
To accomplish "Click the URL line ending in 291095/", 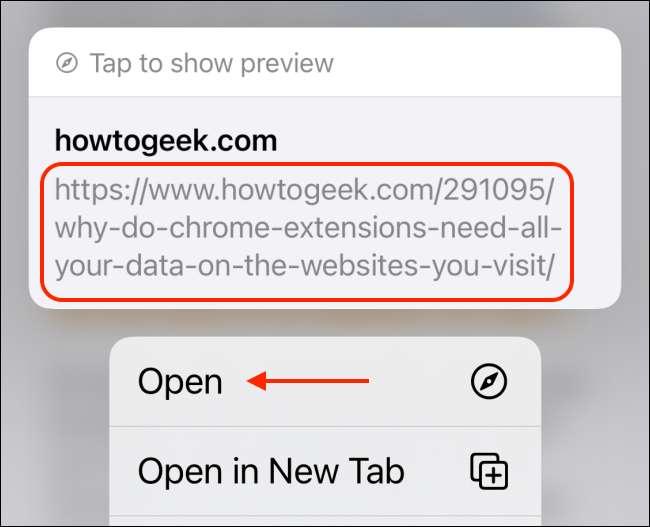I will click(x=304, y=191).
